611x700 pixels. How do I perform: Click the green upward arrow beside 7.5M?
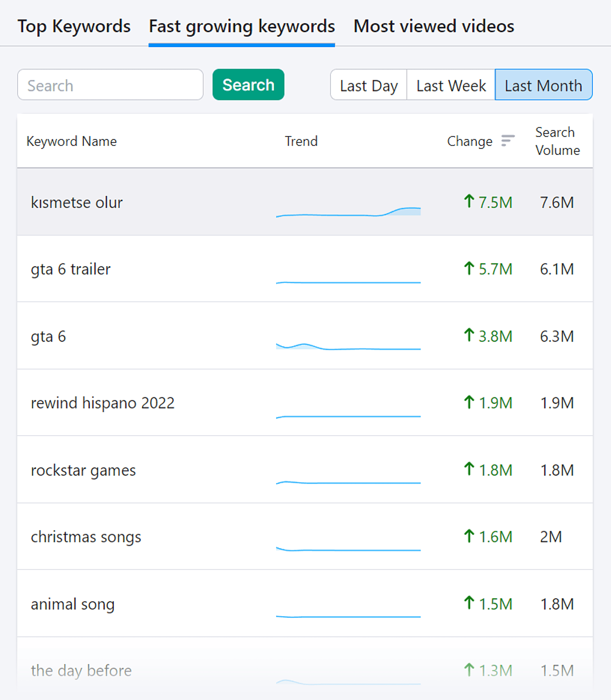pyautogui.click(x=469, y=201)
